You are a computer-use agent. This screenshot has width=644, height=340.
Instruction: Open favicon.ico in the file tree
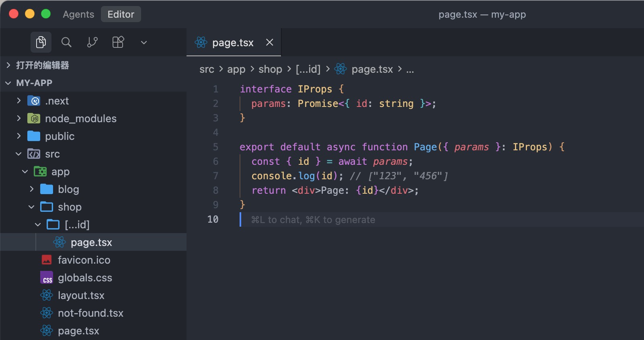84,260
